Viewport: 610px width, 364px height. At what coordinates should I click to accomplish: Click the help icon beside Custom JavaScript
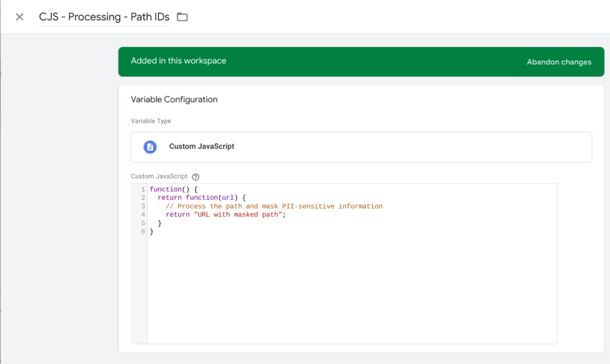[x=197, y=176]
